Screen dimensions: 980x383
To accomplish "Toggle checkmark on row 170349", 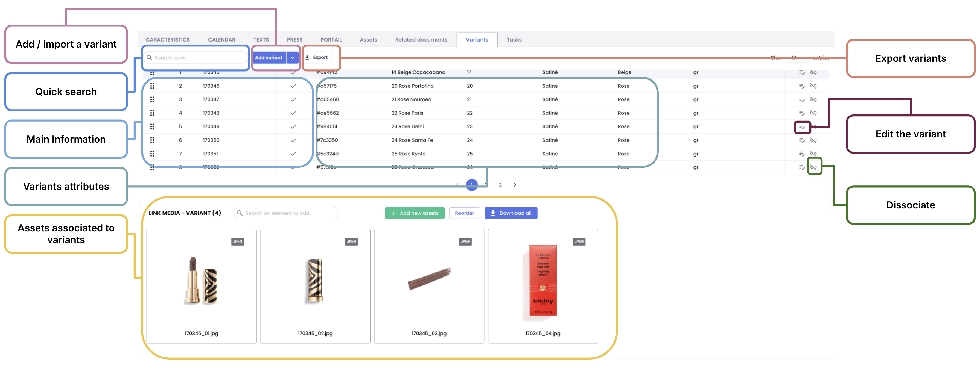I will (x=293, y=127).
